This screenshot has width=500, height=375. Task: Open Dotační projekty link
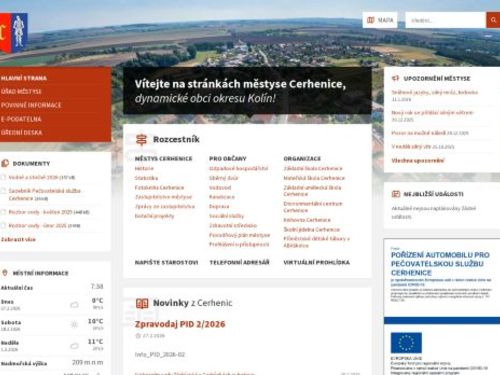154,216
